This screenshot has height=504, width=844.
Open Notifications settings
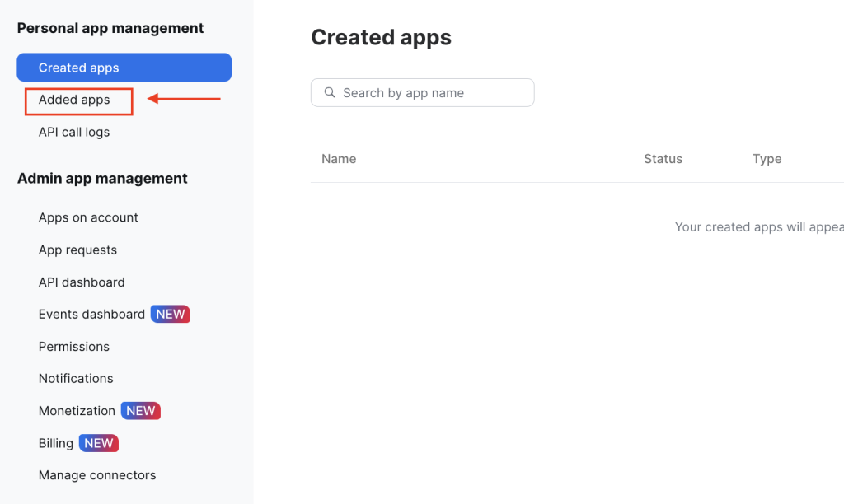(x=76, y=379)
